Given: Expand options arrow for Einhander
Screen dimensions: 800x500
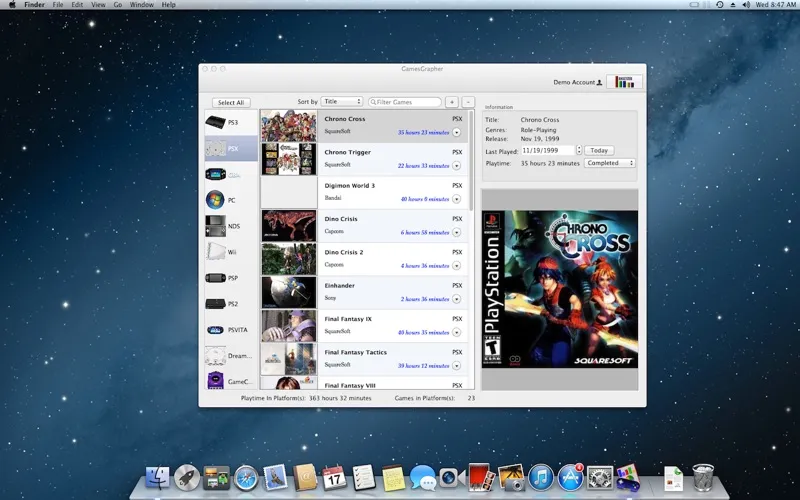Looking at the screenshot, I should 457,299.
